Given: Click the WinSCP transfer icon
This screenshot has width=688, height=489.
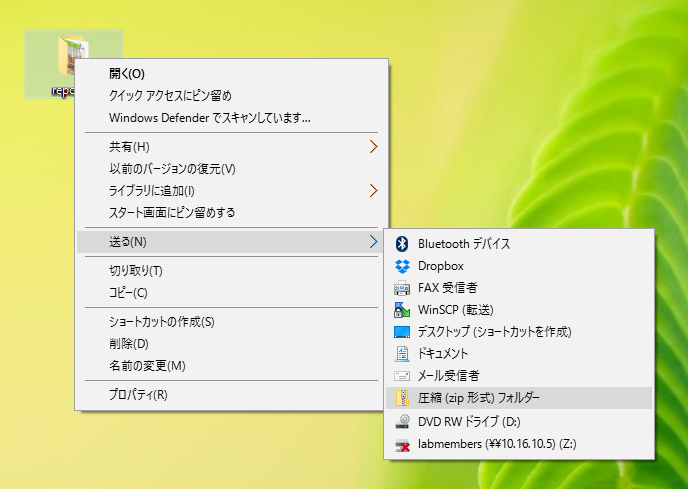Looking at the screenshot, I should pyautogui.click(x=402, y=310).
